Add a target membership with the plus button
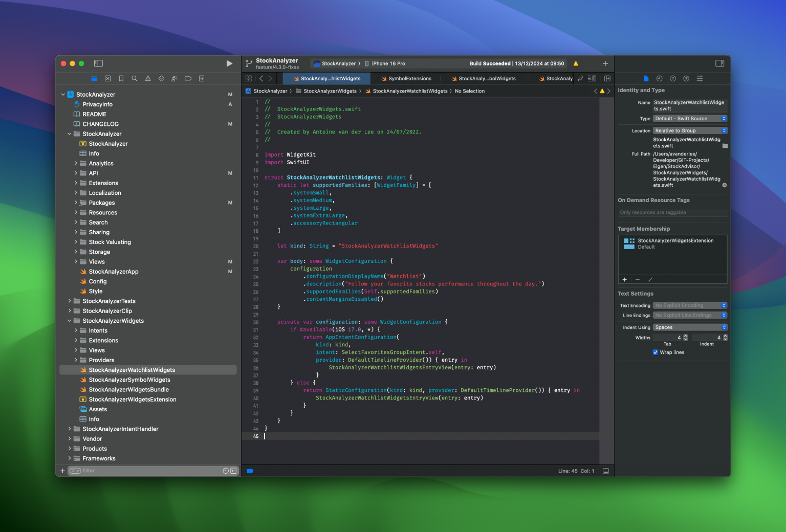 (624, 279)
